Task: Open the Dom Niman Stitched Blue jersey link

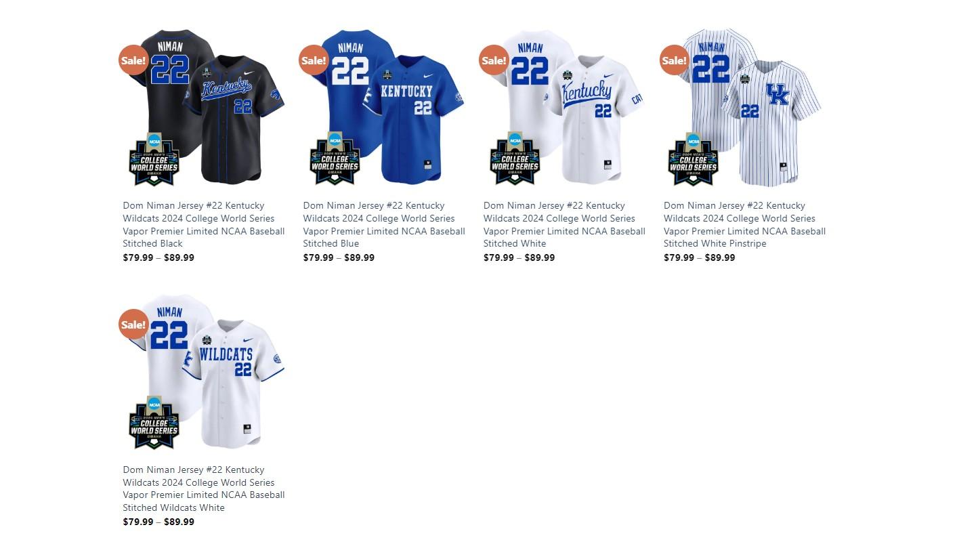Action: (384, 224)
